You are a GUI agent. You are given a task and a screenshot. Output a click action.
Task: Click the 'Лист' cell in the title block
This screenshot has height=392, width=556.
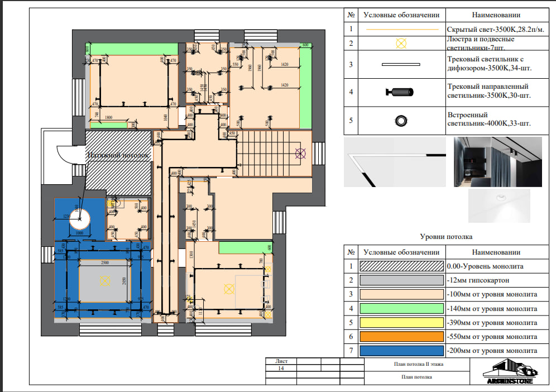(x=281, y=361)
